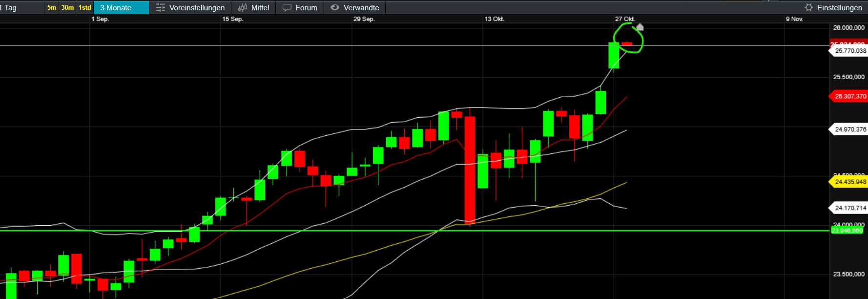Switch to the 30m interval
Viewport: 868px width, 299px height.
coord(67,7)
